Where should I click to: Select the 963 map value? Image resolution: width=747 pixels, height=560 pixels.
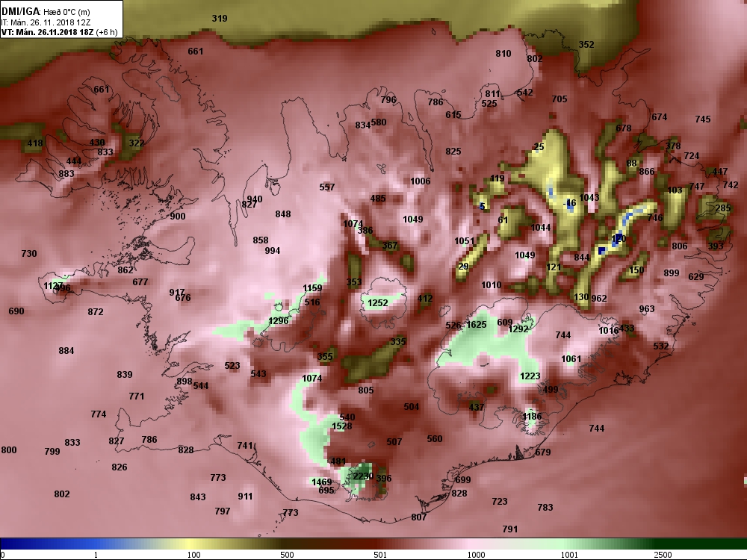[646, 309]
